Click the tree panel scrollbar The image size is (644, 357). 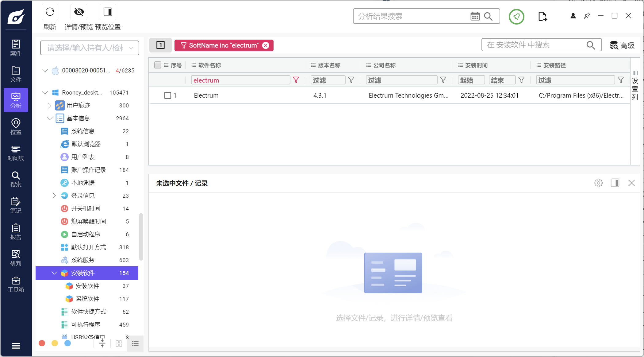141,237
